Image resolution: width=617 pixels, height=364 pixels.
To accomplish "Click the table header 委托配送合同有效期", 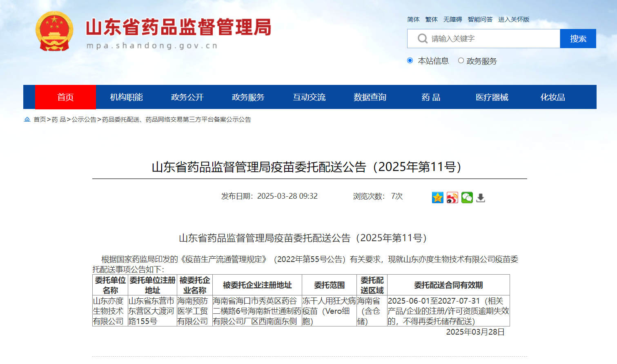I will (448, 285).
